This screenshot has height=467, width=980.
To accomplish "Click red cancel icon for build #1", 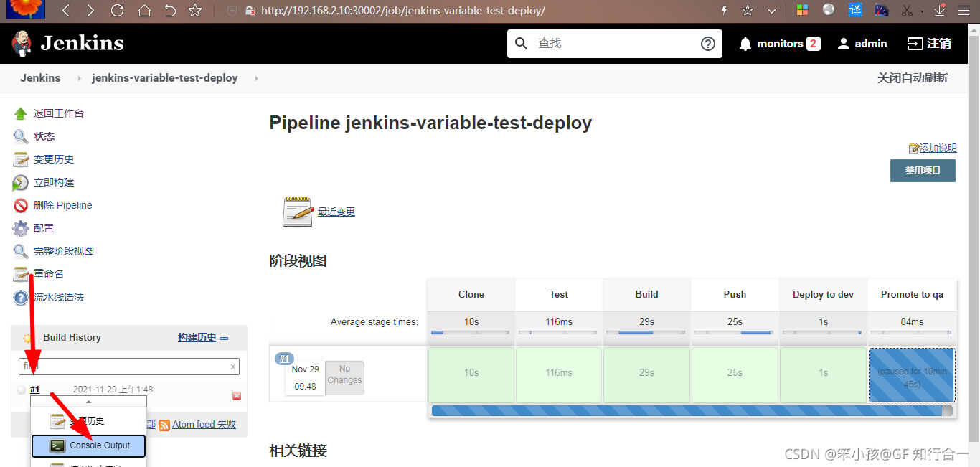I will pos(237,396).
